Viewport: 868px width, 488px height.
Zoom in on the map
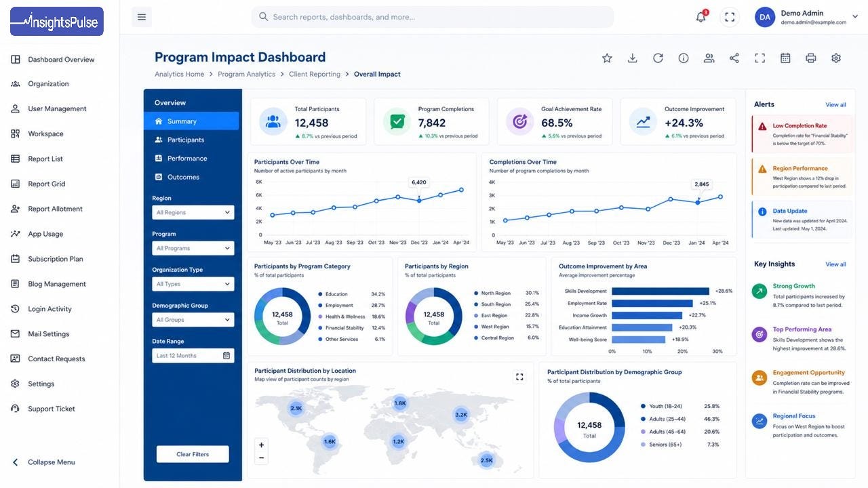(262, 445)
